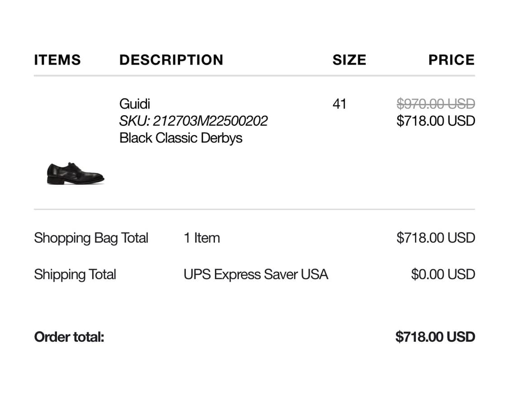Click the $0.00 USD shipping cost

[x=443, y=274]
